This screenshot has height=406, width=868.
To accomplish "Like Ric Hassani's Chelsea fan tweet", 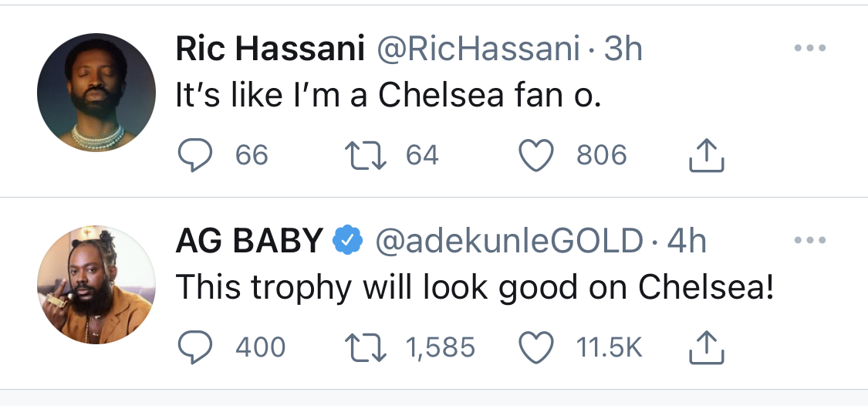I will [537, 157].
